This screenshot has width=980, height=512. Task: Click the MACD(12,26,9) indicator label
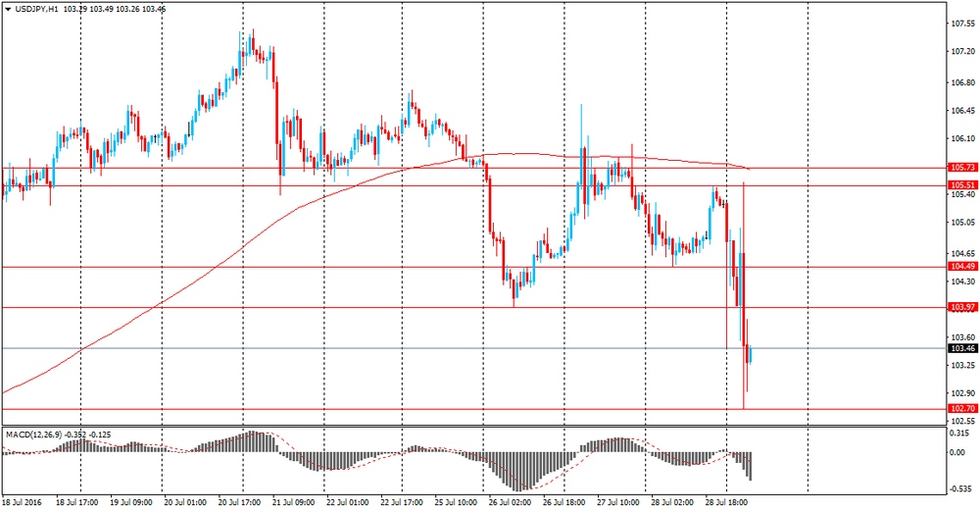(x=32, y=434)
